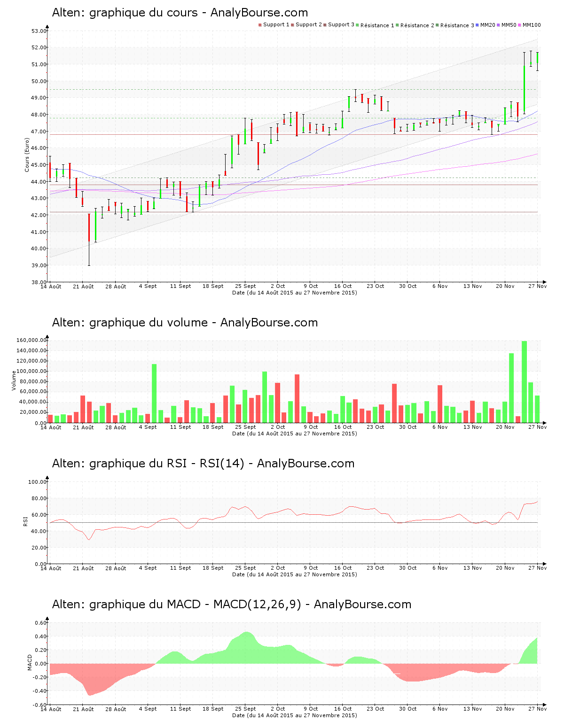Click the date range caption below MACD chart
Image resolution: width=564 pixels, height=728 pixels.
pyautogui.click(x=295, y=715)
